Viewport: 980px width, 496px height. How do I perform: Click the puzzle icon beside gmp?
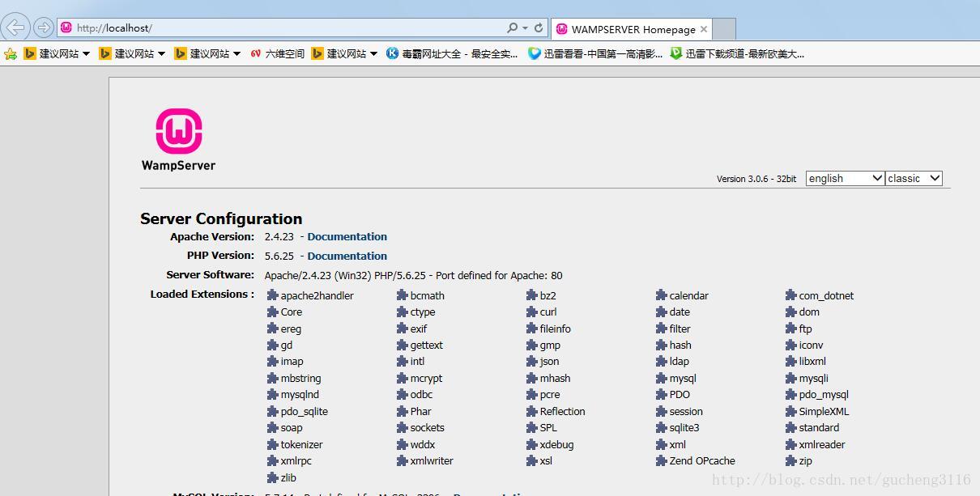(x=532, y=345)
